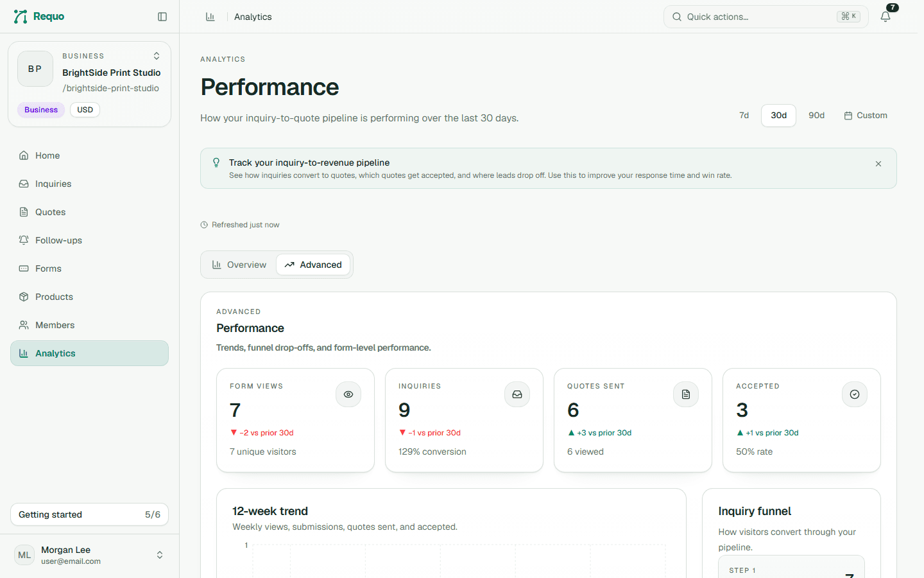This screenshot has width=924, height=578.
Task: Switch to the Advanced tab
Action: pyautogui.click(x=313, y=265)
